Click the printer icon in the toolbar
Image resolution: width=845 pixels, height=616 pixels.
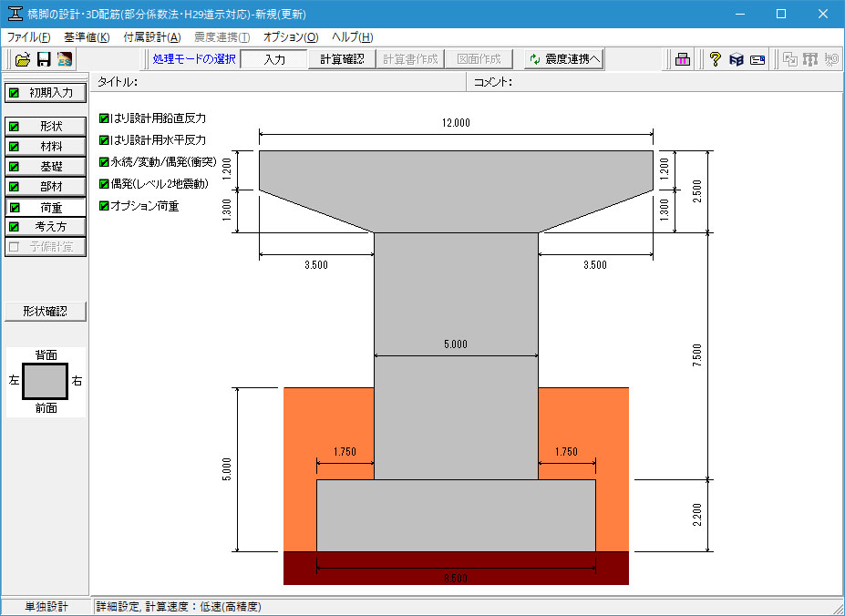683,59
